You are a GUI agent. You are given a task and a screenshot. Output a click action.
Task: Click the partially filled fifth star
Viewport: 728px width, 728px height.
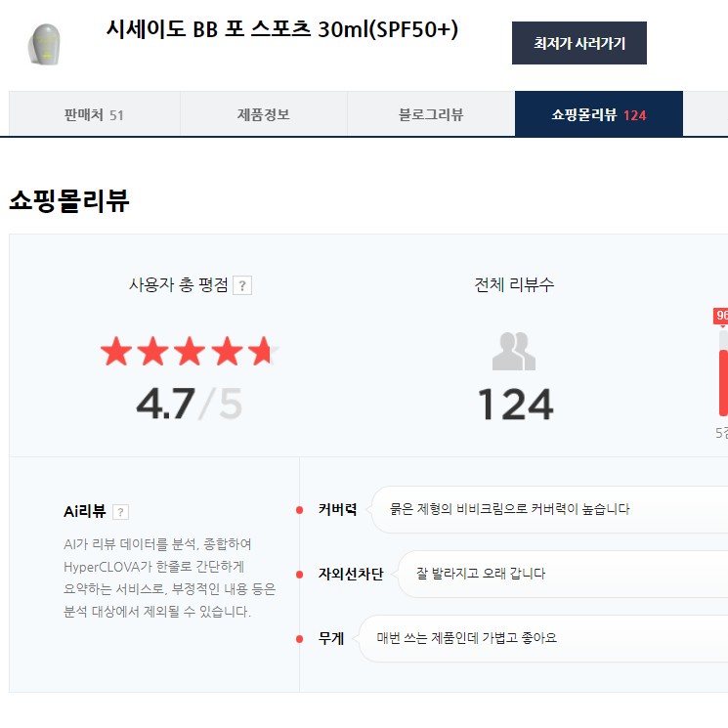[x=262, y=351]
